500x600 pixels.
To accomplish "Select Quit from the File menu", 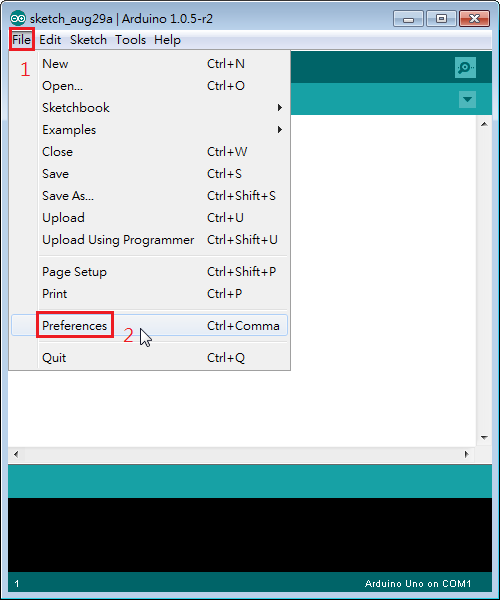I will coord(149,358).
